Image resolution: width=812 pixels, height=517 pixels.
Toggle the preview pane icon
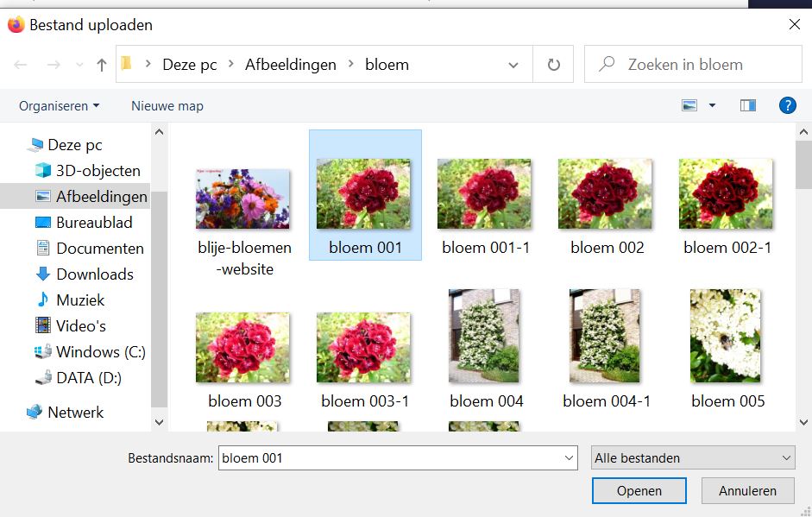click(747, 105)
